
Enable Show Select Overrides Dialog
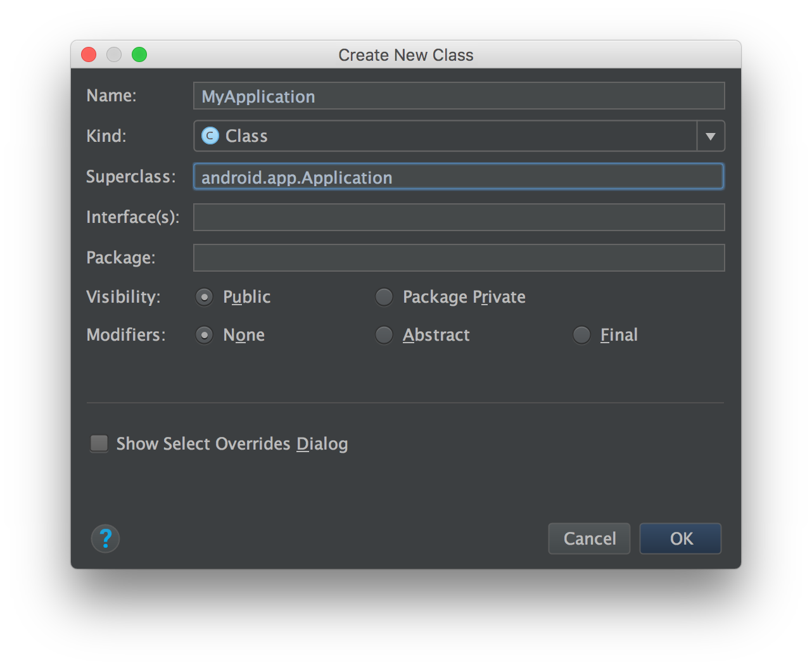[x=99, y=443]
